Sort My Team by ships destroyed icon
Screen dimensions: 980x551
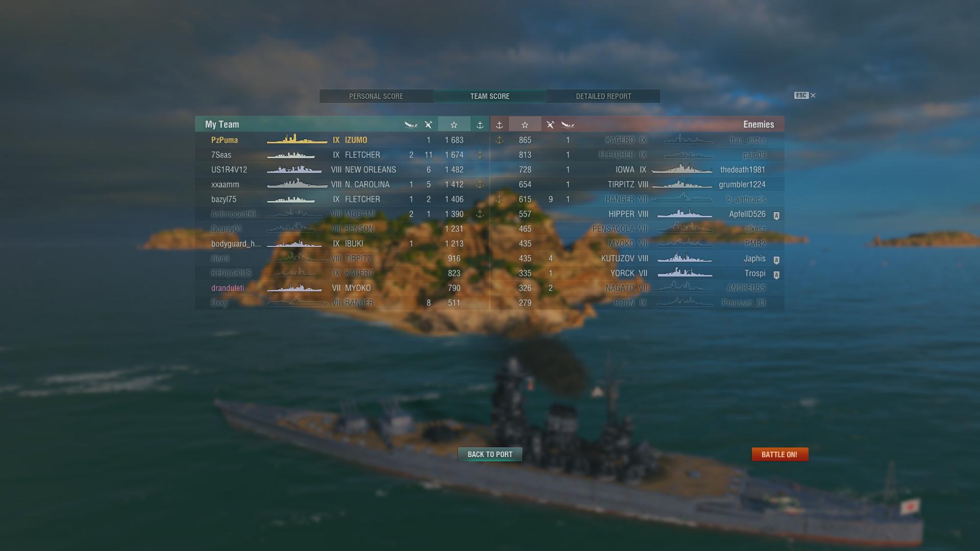[x=428, y=124]
